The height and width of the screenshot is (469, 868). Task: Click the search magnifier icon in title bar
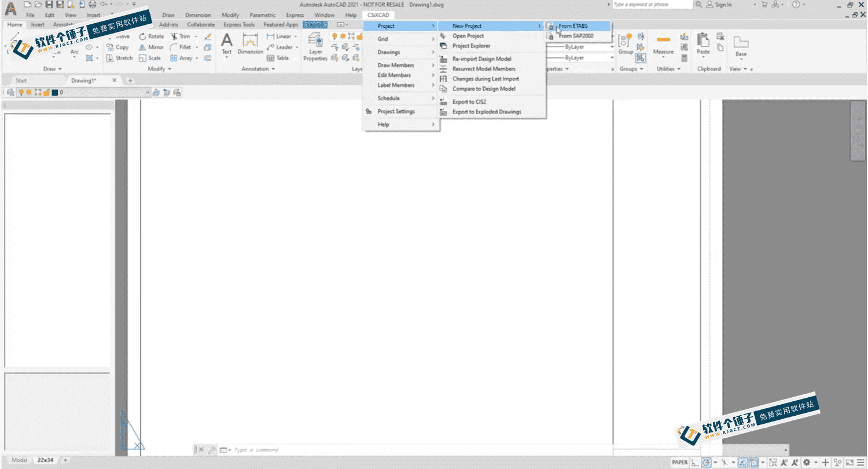pos(699,5)
